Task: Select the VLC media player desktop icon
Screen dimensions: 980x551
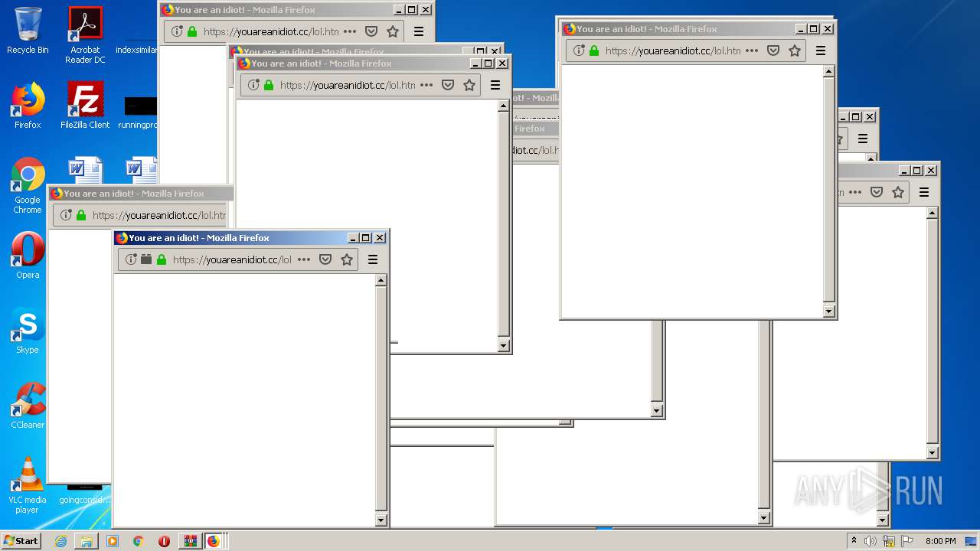Action: [x=28, y=485]
